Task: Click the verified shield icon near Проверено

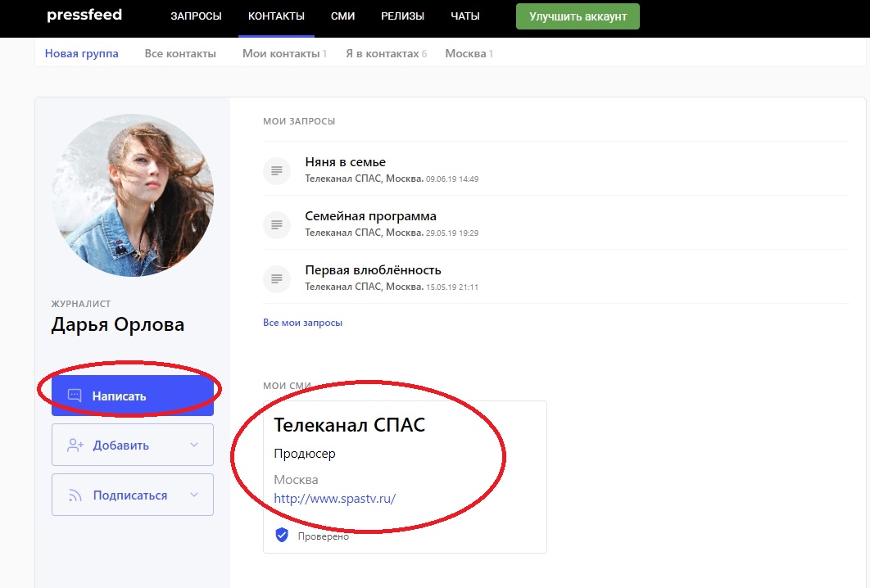Action: click(x=282, y=536)
